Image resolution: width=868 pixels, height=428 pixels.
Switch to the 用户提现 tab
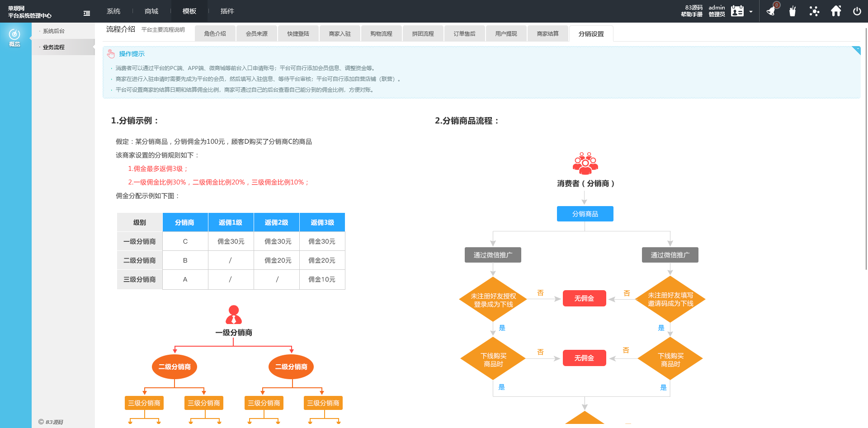point(506,33)
